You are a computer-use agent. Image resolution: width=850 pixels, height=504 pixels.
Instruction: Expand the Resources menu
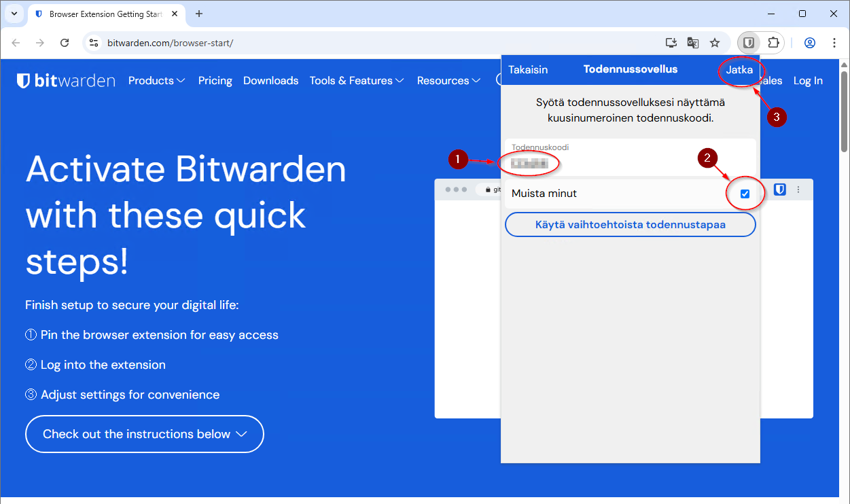point(448,81)
